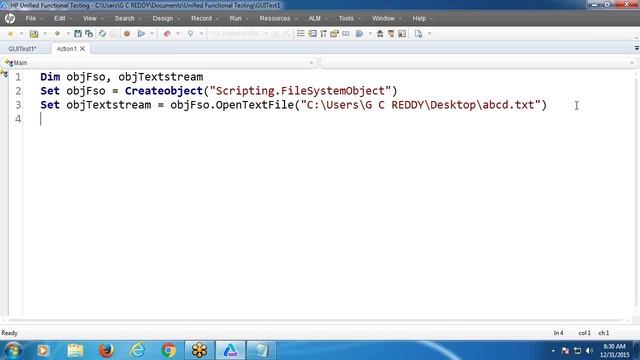Click the "Scripting.FileSystemObject" string
The height and width of the screenshot is (360, 640).
[x=300, y=91]
